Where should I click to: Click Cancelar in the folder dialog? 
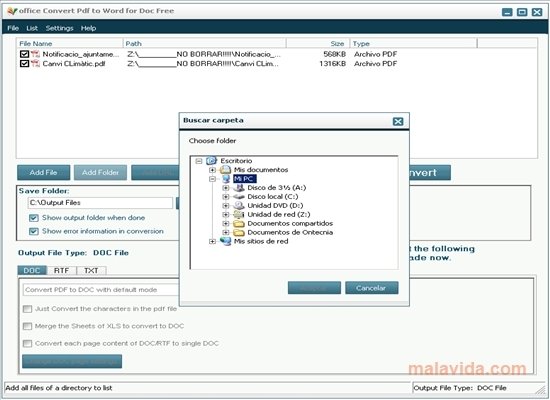click(x=371, y=288)
